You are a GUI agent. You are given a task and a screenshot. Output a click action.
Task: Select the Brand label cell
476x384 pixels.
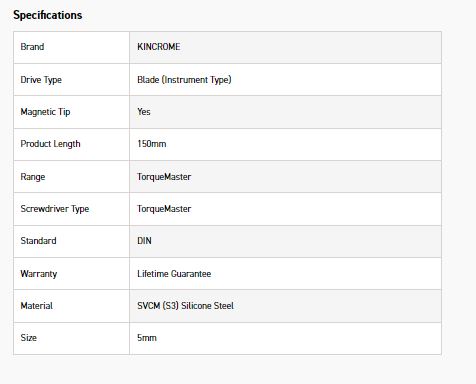click(71, 47)
